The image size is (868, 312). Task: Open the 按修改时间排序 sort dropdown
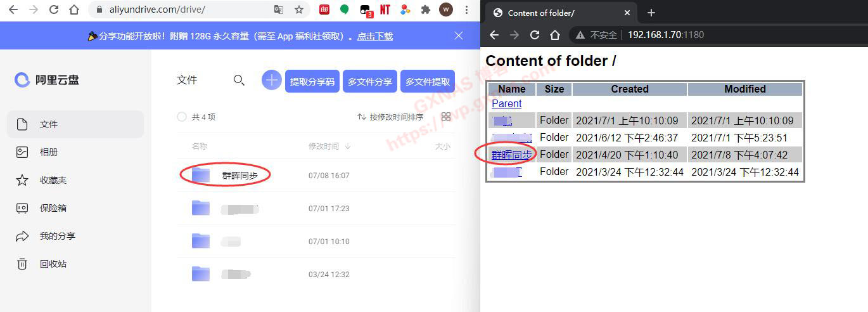(x=390, y=117)
